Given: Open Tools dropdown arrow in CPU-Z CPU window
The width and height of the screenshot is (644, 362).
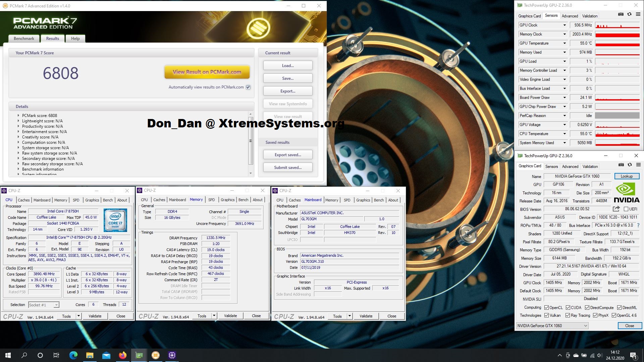Looking at the screenshot, I should coord(78,316).
